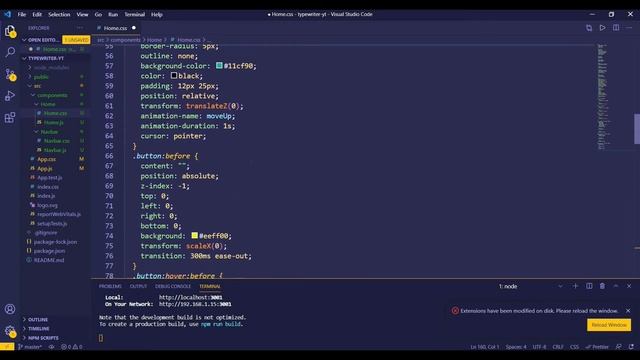Select the Terminal panel tab
The height and width of the screenshot is (360, 640).
click(x=210, y=286)
